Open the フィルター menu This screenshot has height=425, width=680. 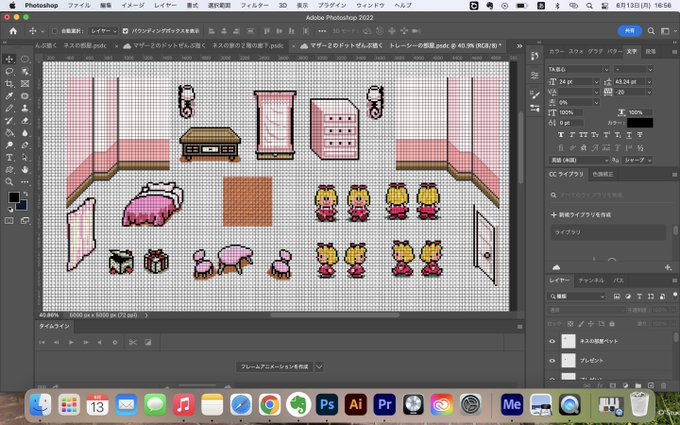pos(255,5)
